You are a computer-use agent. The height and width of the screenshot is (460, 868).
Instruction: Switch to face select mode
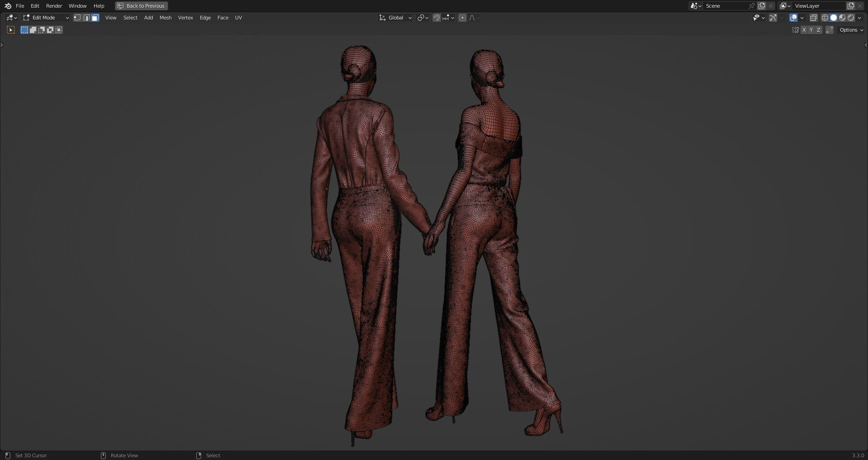tap(95, 18)
